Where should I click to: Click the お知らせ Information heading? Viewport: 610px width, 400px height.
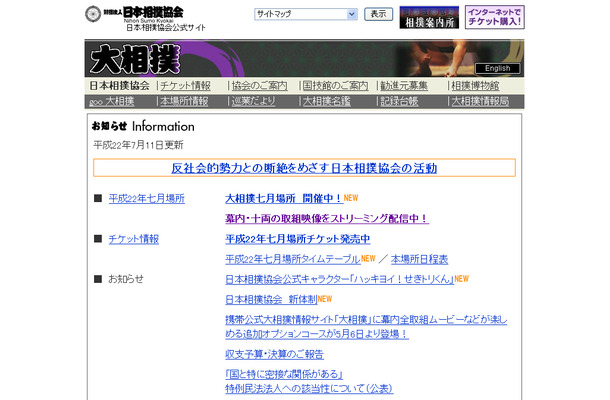click(143, 126)
